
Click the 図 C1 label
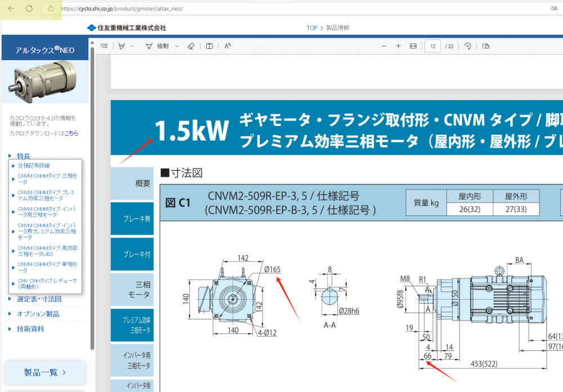pos(178,203)
